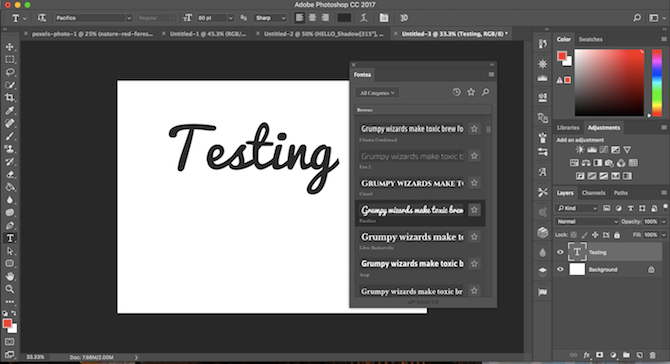Search fonts in the Fontea panel
This screenshot has width=670, height=364.
click(x=485, y=92)
